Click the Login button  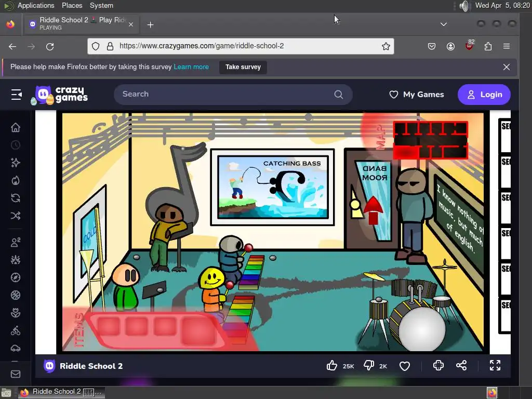coord(484,95)
